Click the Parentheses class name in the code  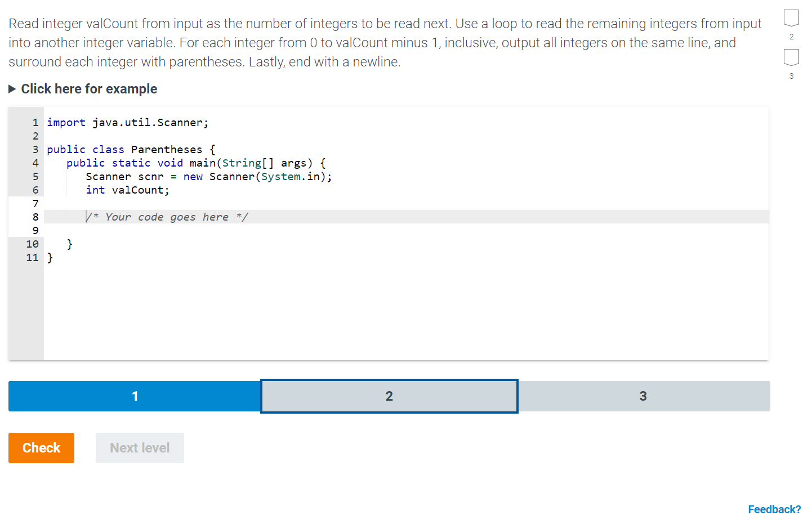pos(166,149)
